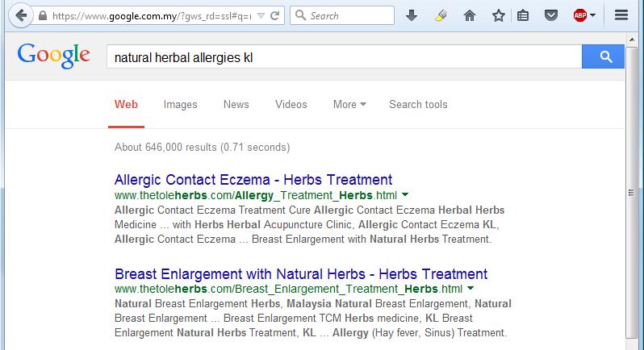Expand the More search options menu
The height and width of the screenshot is (350, 644).
click(x=349, y=104)
